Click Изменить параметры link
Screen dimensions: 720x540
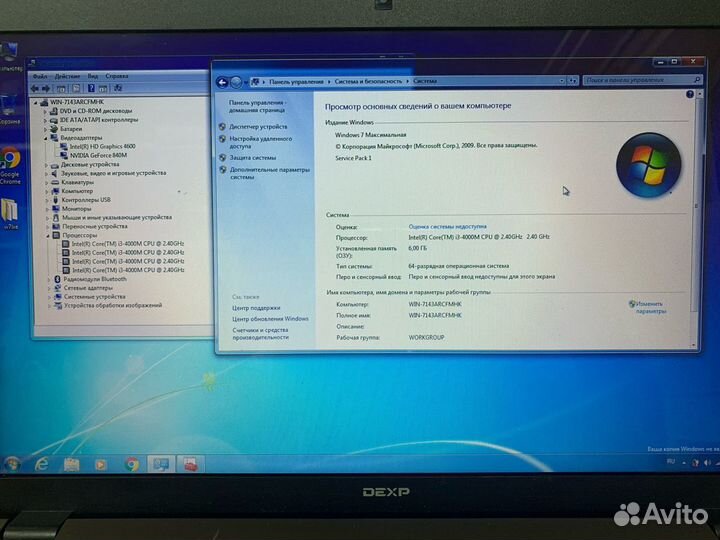pyautogui.click(x=651, y=307)
